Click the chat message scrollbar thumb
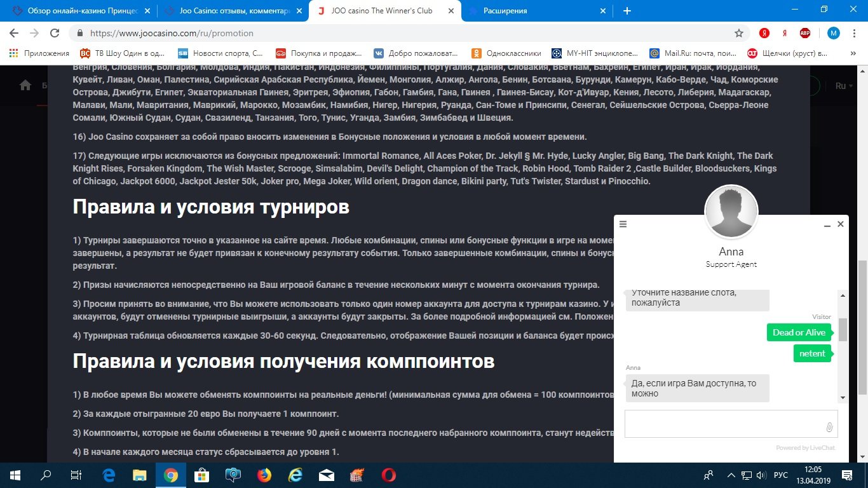 coord(843,329)
